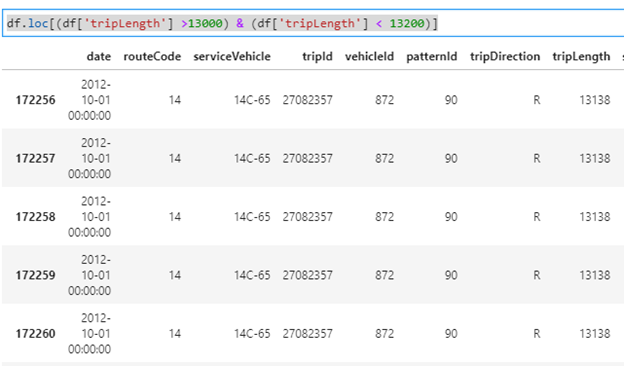624x366 pixels.
Task: Click patternId 90 in row 172257
Action: (451, 158)
